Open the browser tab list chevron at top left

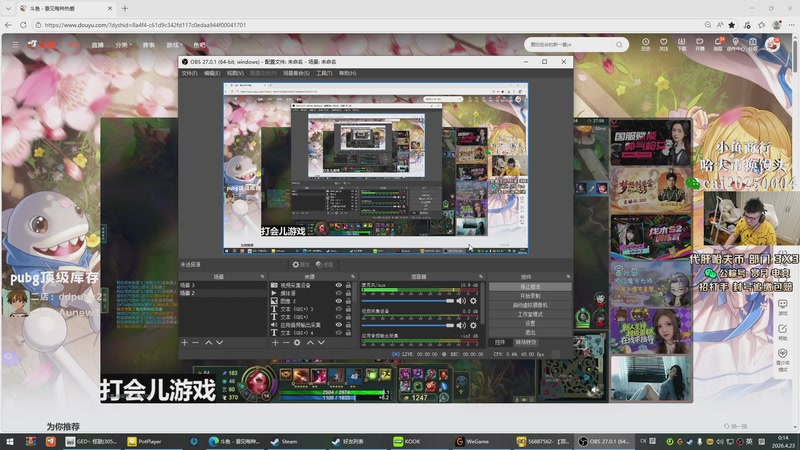click(x=8, y=8)
